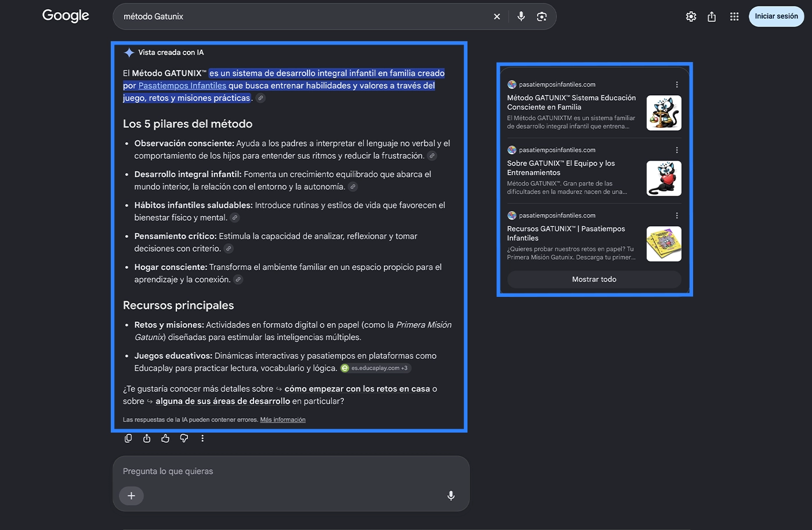The height and width of the screenshot is (530, 812).
Task: Open options for Recursos GATUNIX result
Action: pyautogui.click(x=677, y=216)
